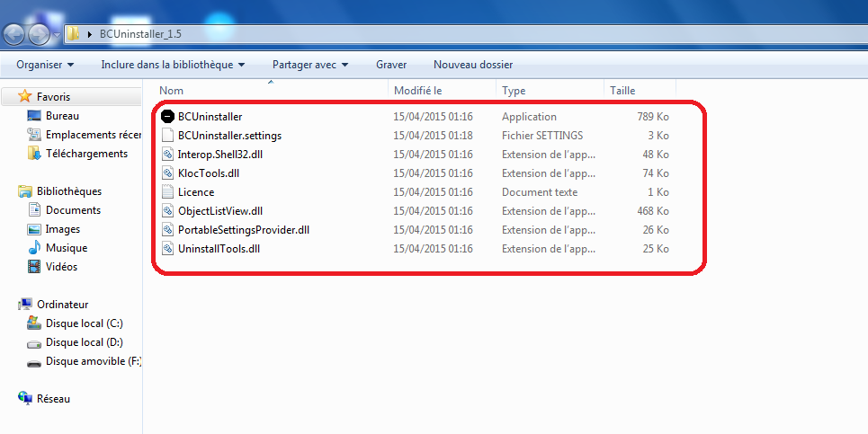The height and width of the screenshot is (434, 868).
Task: Click the Musique library icon
Action: pyautogui.click(x=34, y=248)
